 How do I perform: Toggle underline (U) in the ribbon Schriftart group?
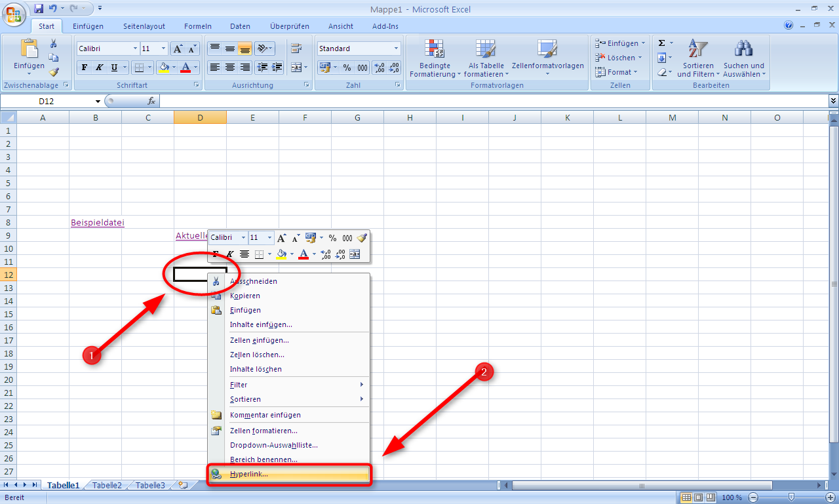pyautogui.click(x=115, y=68)
